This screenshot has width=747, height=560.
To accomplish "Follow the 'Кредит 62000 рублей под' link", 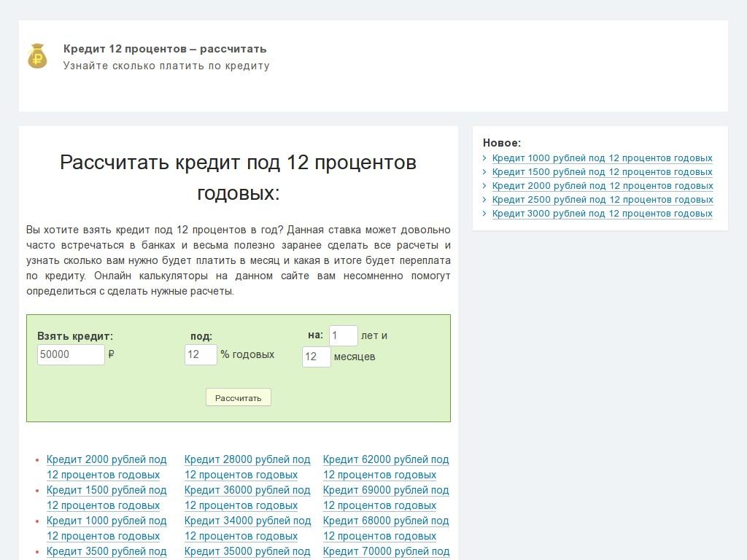I will coord(386,459).
